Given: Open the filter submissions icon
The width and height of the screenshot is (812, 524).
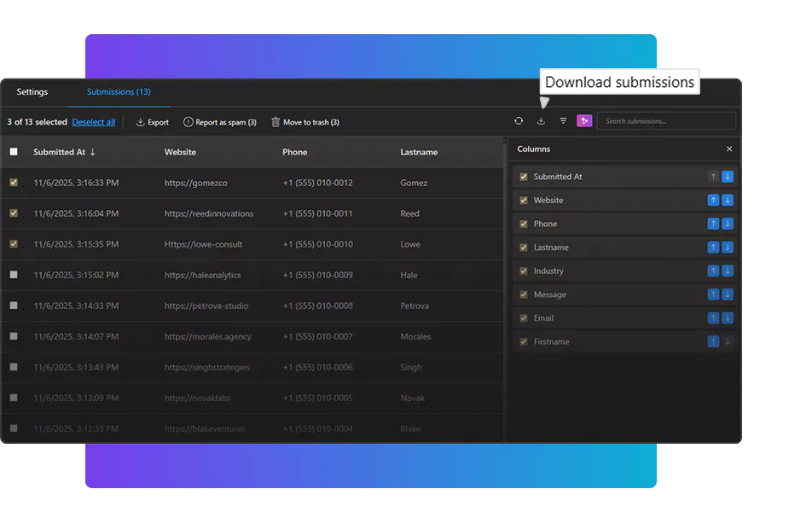Looking at the screenshot, I should (563, 121).
